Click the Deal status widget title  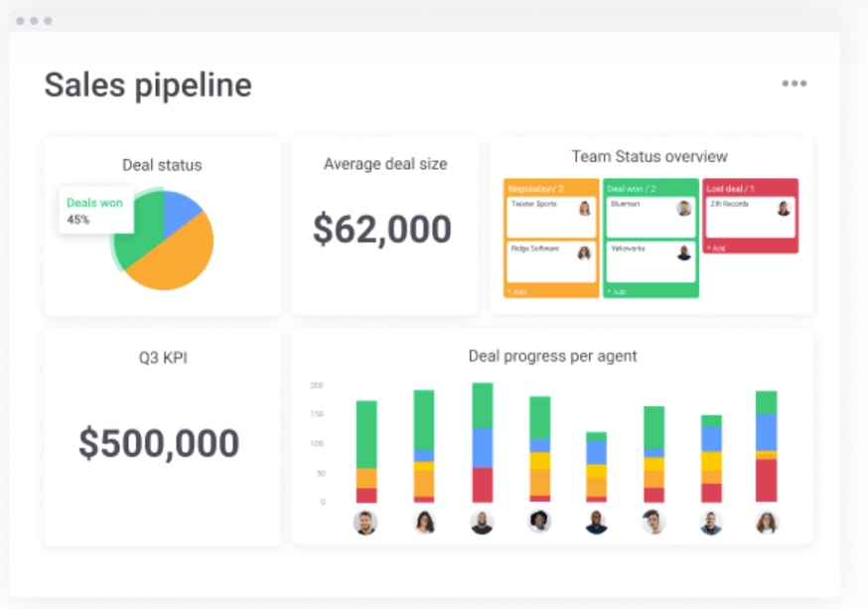[x=162, y=165]
